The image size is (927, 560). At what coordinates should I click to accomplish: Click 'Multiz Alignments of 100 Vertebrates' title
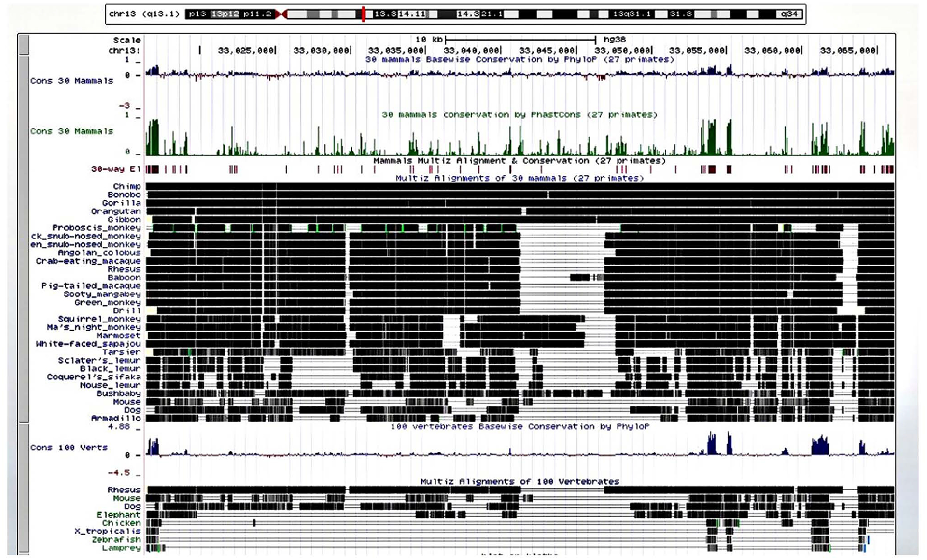click(x=520, y=481)
